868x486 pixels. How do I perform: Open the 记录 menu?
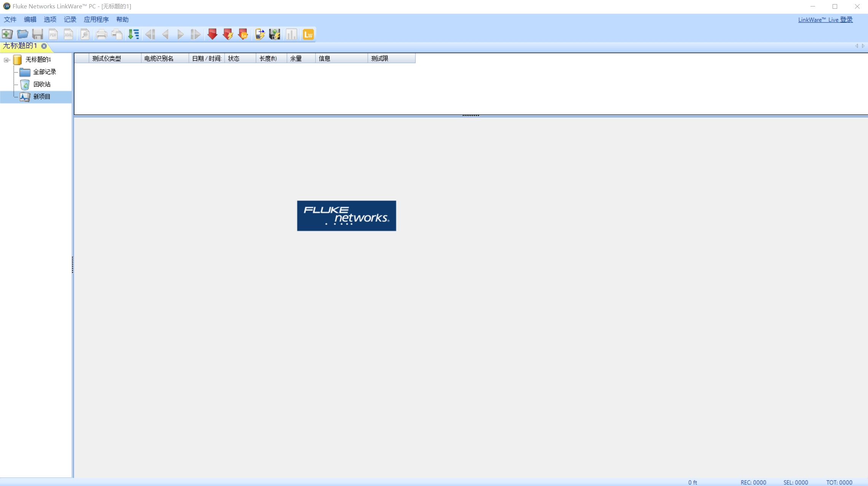tap(70, 19)
